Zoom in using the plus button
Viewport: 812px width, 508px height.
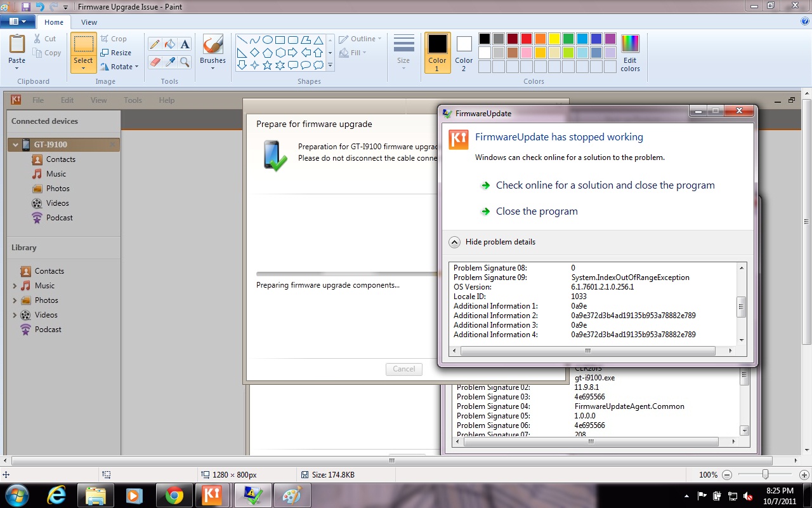pos(804,475)
